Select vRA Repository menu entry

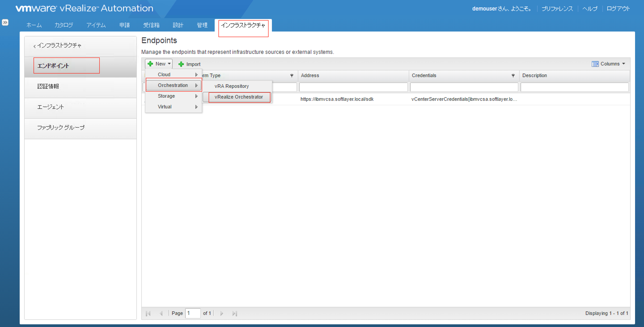point(231,86)
